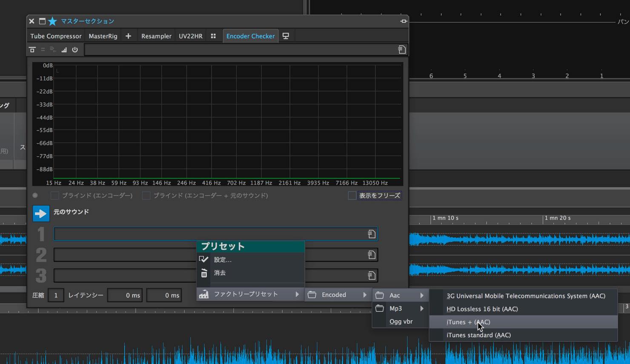630x364 pixels.
Task: Select the large number 2 encoder slot
Action: coord(41,255)
